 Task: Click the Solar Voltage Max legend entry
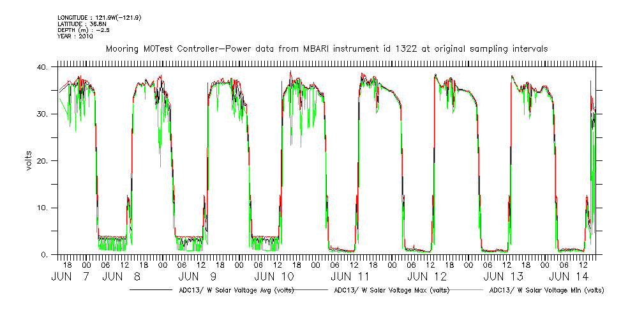(x=391, y=290)
